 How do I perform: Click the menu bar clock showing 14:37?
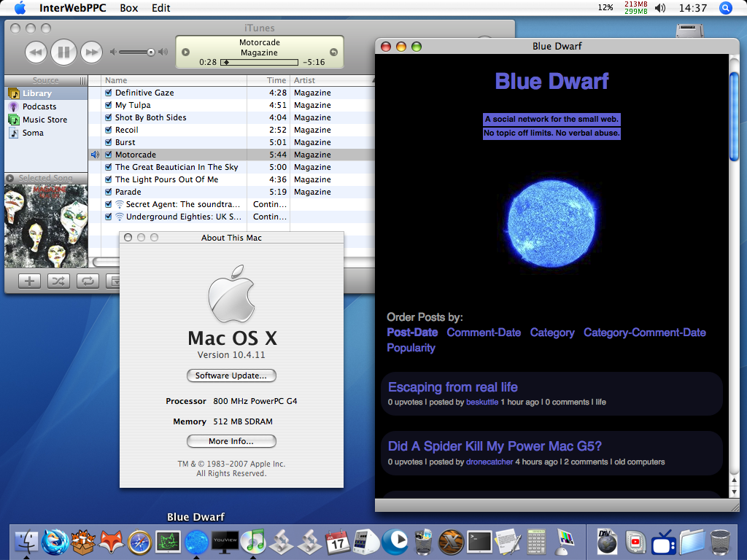coord(693,8)
